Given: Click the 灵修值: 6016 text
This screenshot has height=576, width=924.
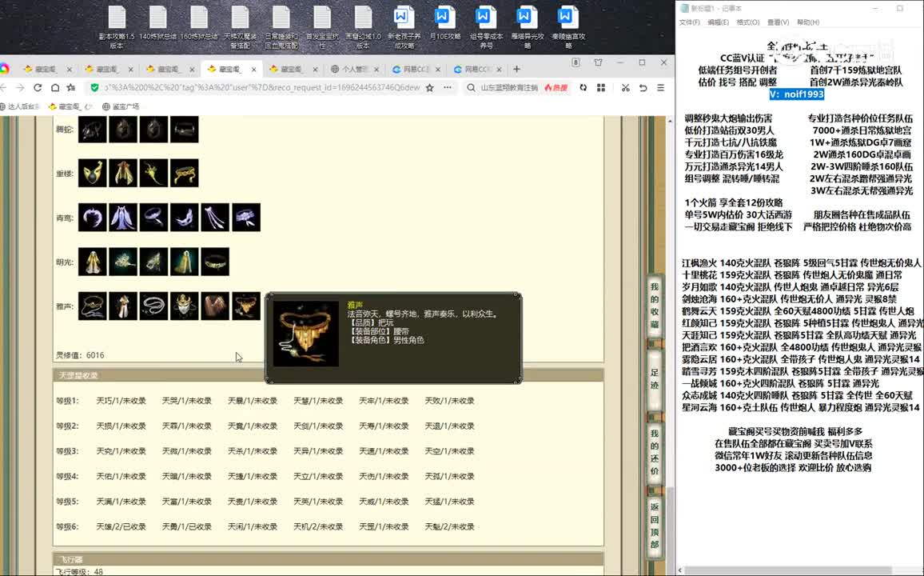Looking at the screenshot, I should [x=80, y=355].
